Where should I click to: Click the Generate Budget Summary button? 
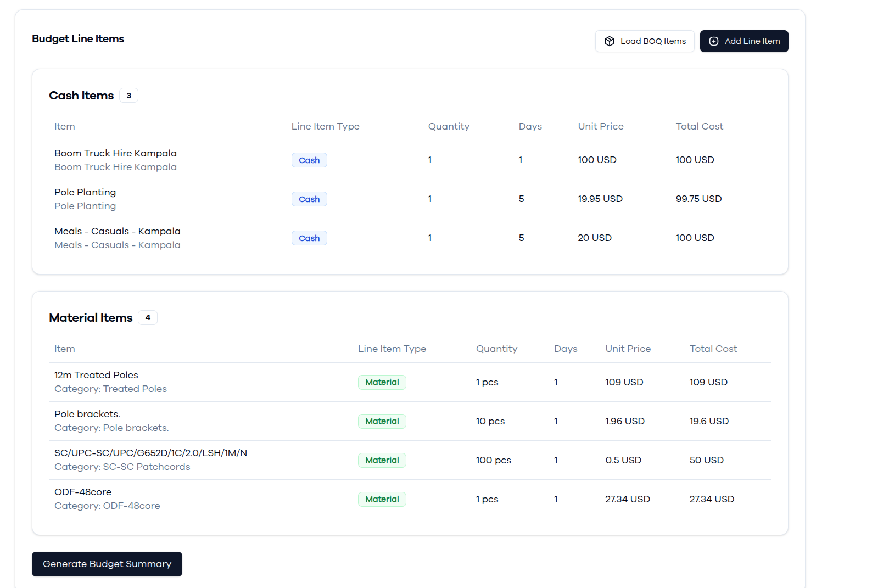(107, 564)
